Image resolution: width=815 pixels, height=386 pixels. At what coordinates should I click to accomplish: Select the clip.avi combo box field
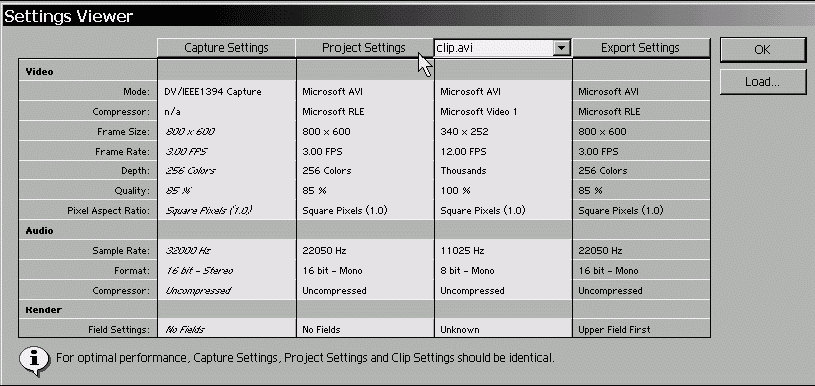(x=502, y=48)
